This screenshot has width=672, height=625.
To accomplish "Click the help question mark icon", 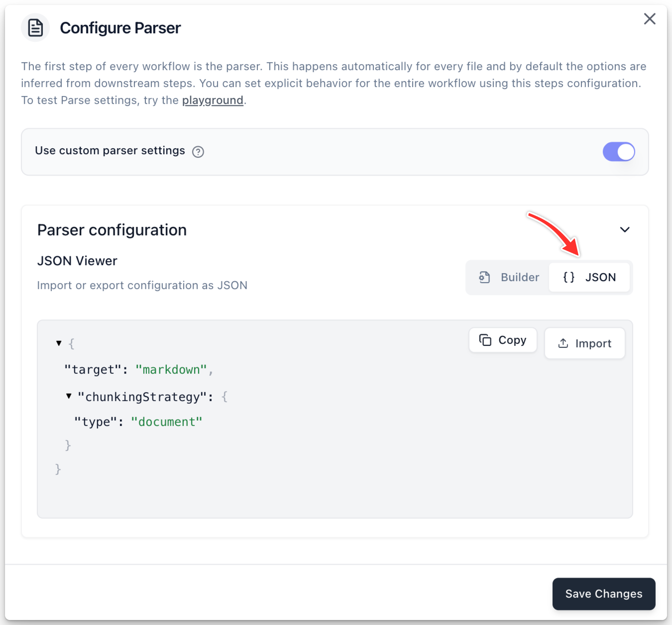I will (x=198, y=152).
